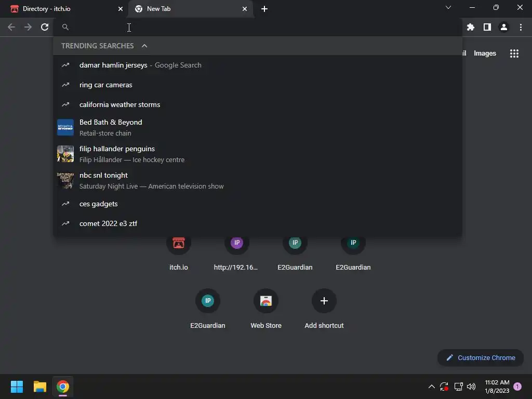Click trending arrow icon beside ces gadgets
The height and width of the screenshot is (399, 532).
[x=65, y=204]
